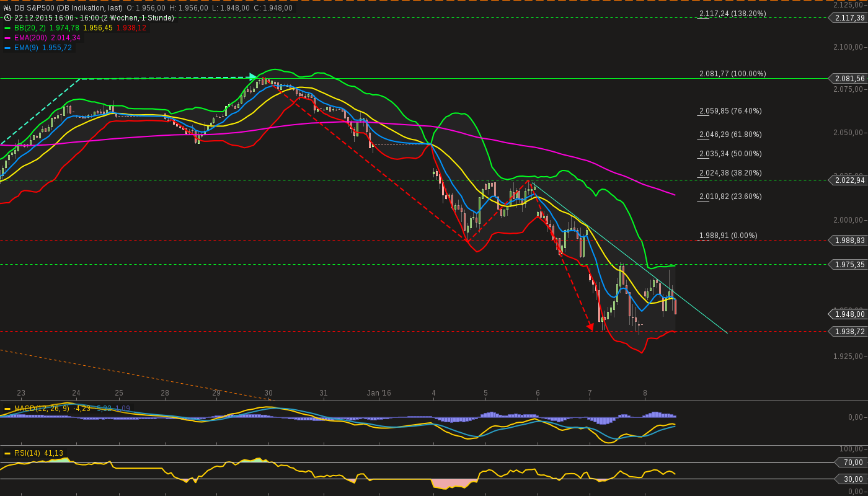Click the Fibonacci label 2.024,38 (38.20%)
Screen dimensions: 868x496
pyautogui.click(x=730, y=173)
